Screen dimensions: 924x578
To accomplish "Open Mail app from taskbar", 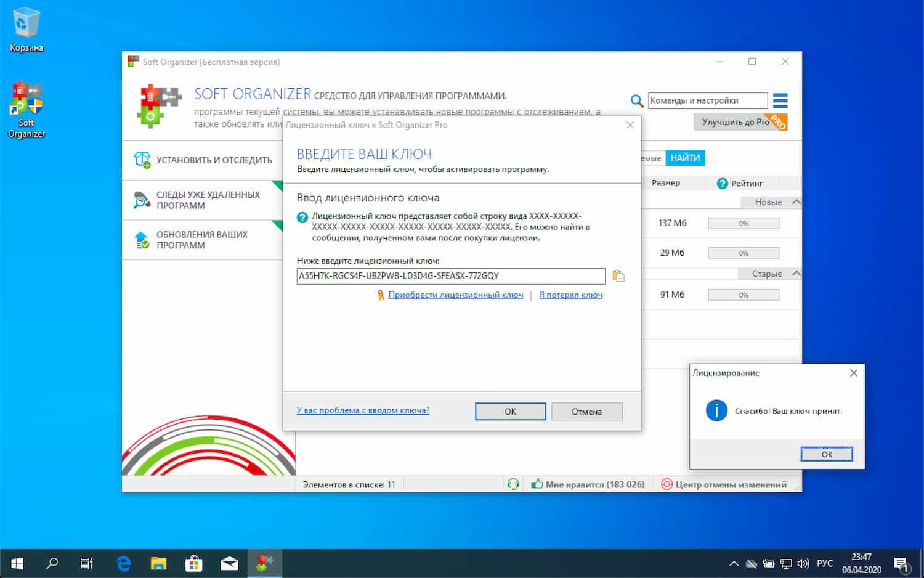I will tap(229, 563).
